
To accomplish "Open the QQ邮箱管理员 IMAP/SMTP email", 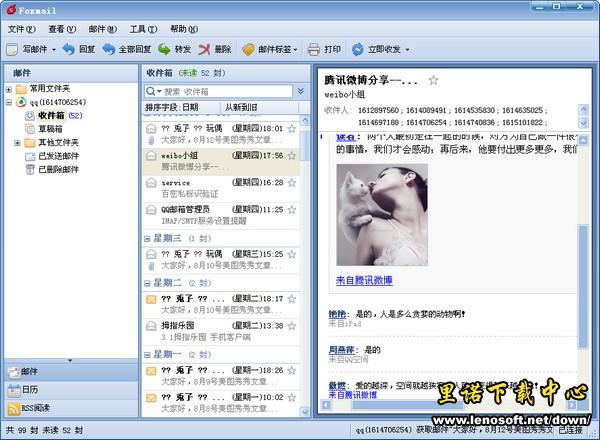I will pos(221,215).
